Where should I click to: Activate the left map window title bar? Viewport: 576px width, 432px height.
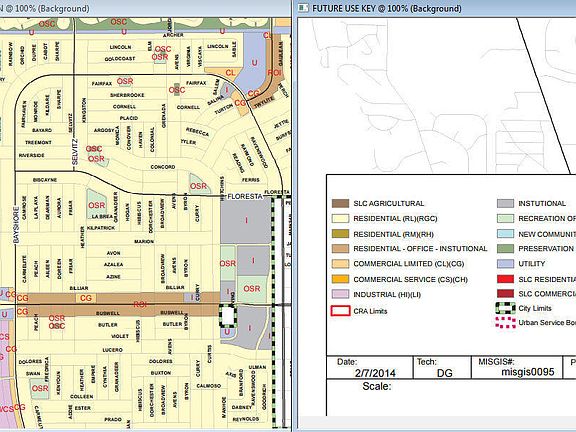coord(145,8)
